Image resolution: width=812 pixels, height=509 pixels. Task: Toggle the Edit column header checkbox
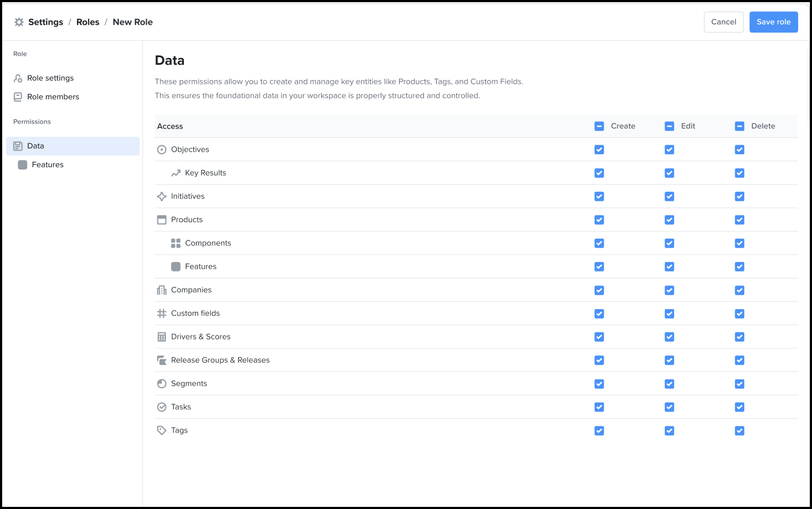[x=669, y=126]
